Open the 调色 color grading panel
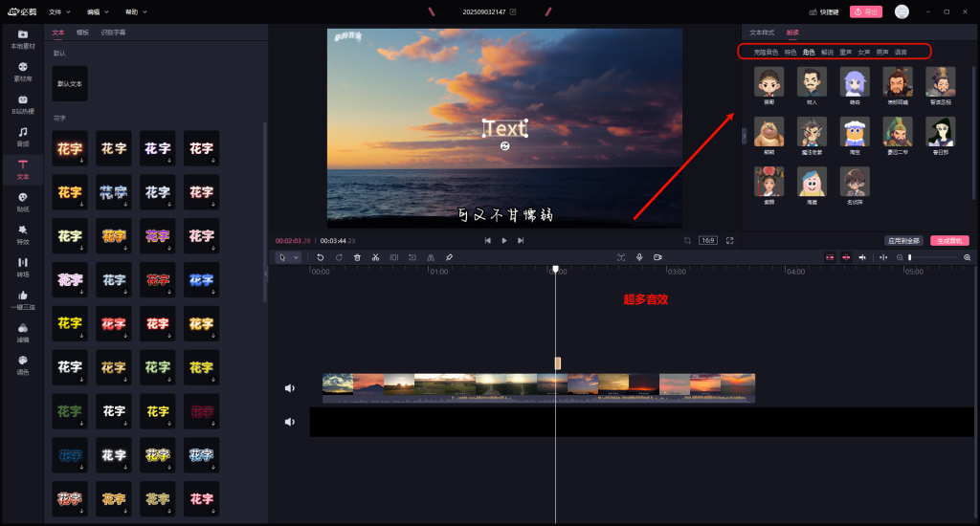Viewport: 980px width, 526px height. [22, 363]
